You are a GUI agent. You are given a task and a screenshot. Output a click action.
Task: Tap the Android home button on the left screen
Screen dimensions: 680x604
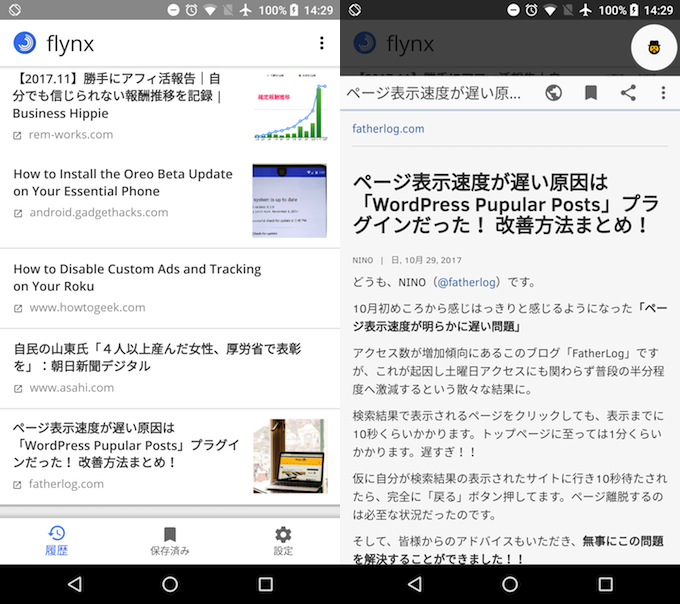click(170, 584)
